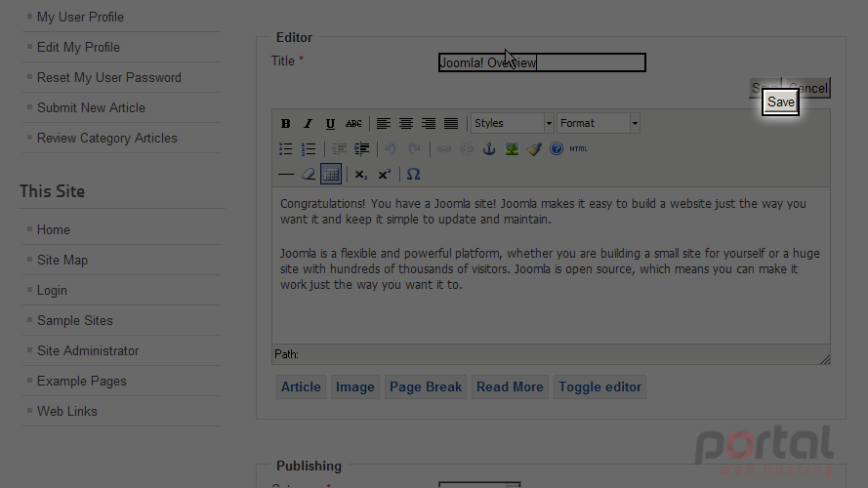Insert a horizontal rule
This screenshot has width=868, height=488.
tap(286, 175)
